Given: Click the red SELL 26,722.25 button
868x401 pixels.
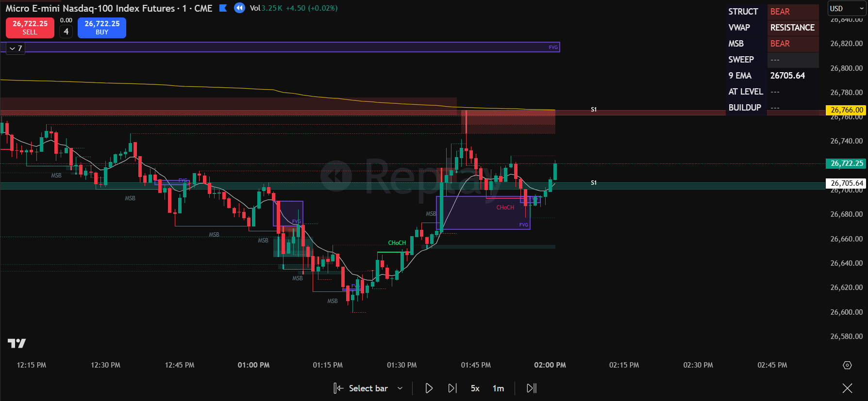Looking at the screenshot, I should coord(30,28).
